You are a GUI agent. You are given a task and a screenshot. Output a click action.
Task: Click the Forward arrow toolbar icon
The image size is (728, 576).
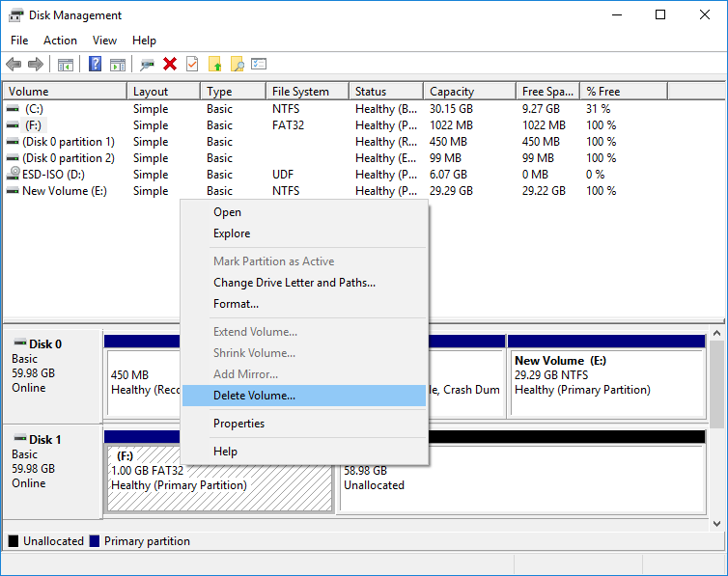click(x=36, y=64)
